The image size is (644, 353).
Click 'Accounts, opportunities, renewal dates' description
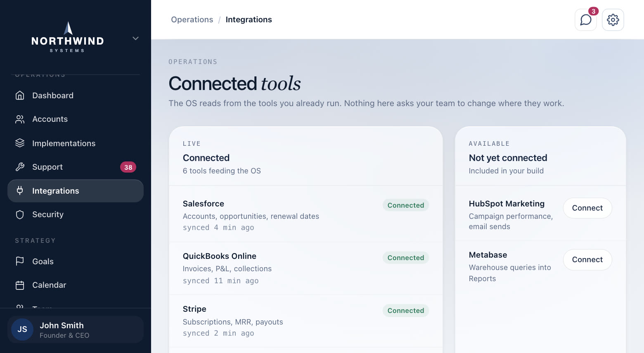[x=251, y=216]
